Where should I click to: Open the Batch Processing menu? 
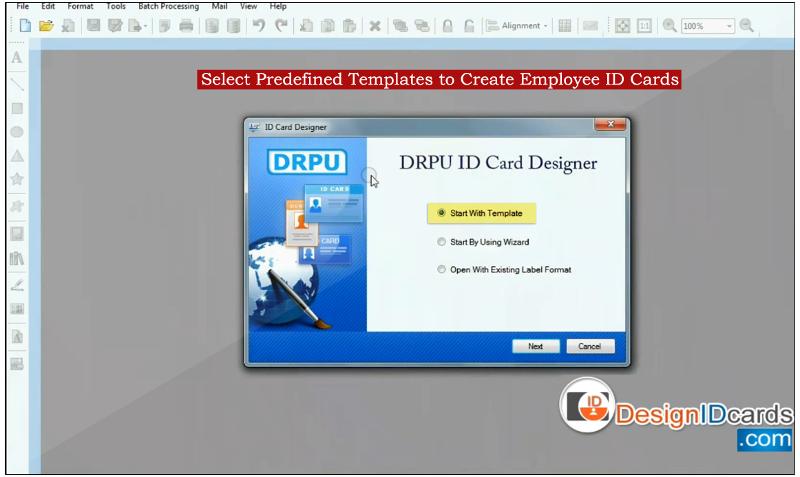[x=168, y=6]
